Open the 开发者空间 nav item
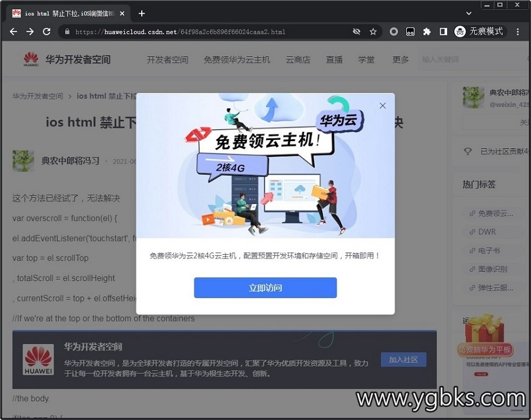531x420 pixels. pos(167,60)
